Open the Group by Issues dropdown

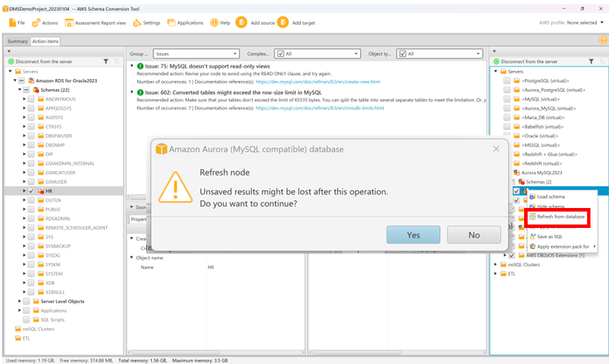196,54
